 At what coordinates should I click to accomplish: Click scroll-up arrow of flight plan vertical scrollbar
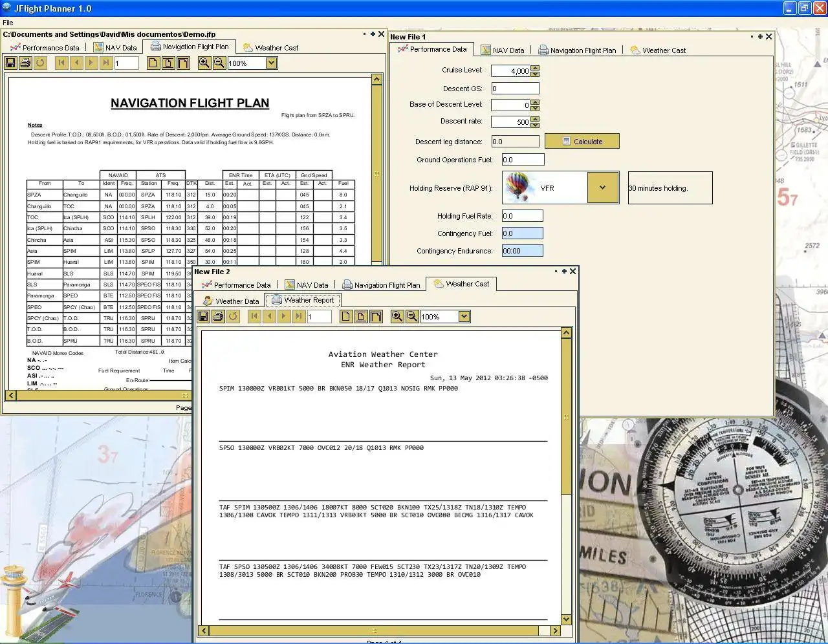click(x=376, y=79)
